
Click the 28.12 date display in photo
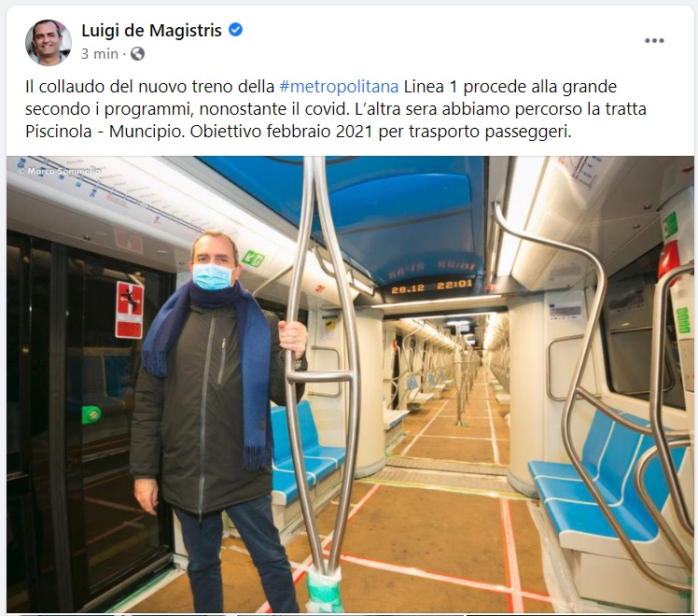[408, 289]
